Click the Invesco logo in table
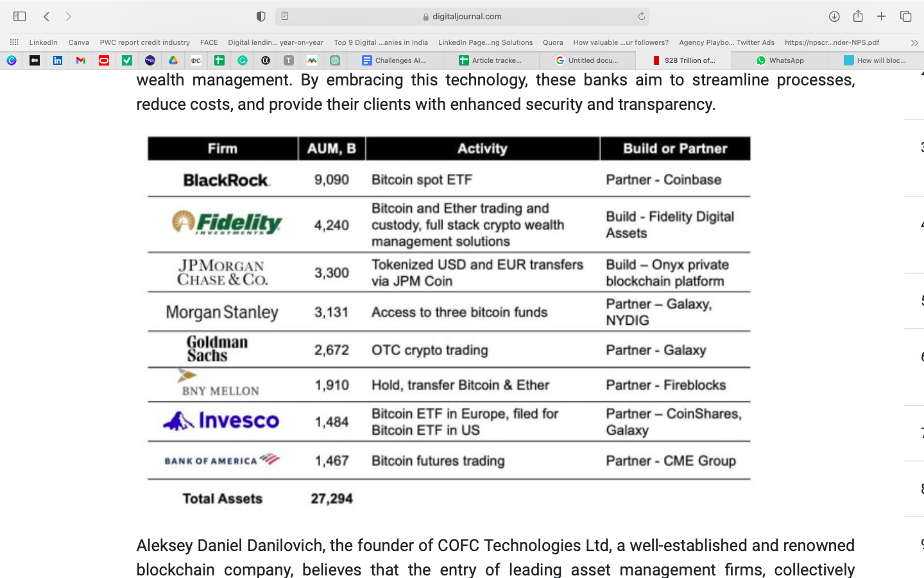This screenshot has height=578, width=924. [221, 421]
